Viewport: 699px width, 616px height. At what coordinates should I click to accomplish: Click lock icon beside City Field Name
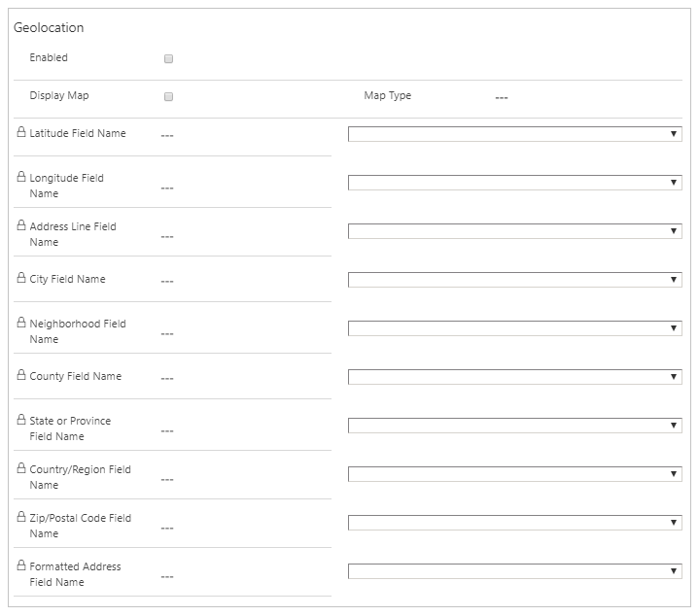point(21,278)
